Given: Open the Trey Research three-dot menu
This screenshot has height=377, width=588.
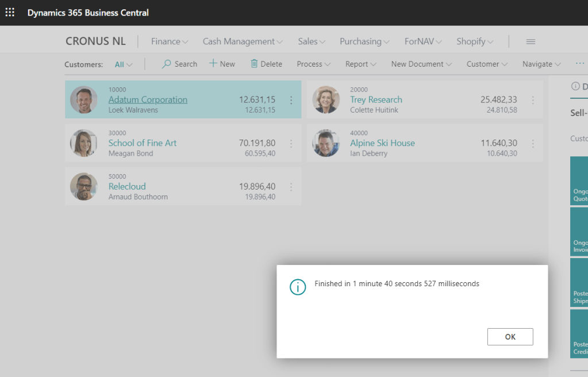Looking at the screenshot, I should click(533, 100).
